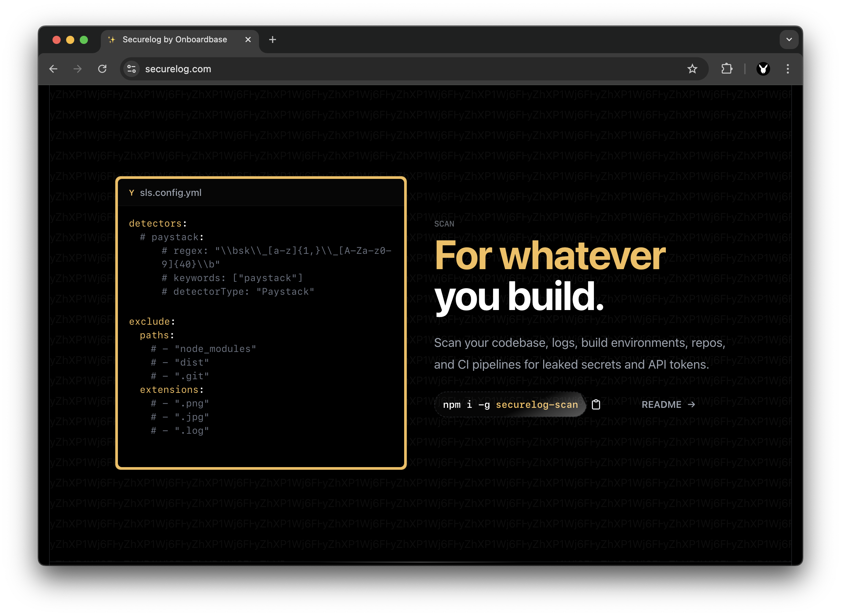Click the sls.config.yml file tab

(x=165, y=193)
